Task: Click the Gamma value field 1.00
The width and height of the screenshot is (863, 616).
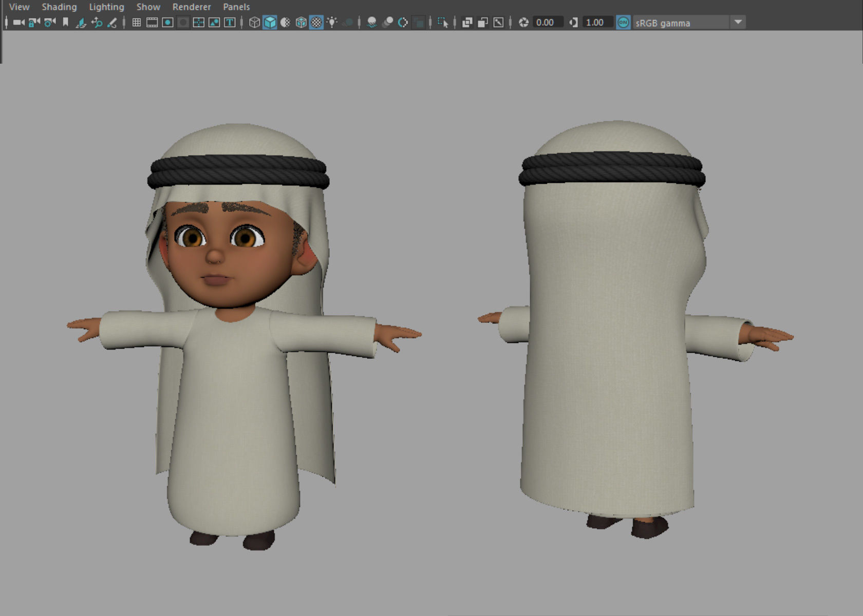Action: (x=597, y=22)
